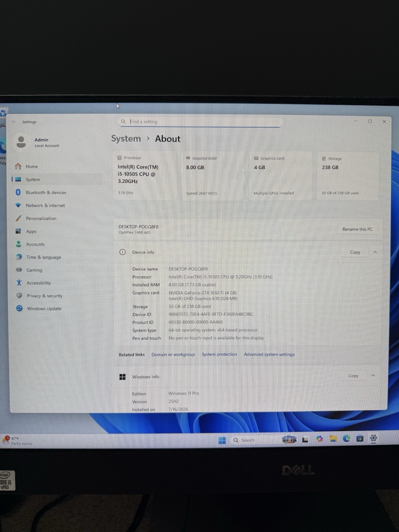
Task: Open Microsoft Store from the taskbar
Action: tap(360, 439)
